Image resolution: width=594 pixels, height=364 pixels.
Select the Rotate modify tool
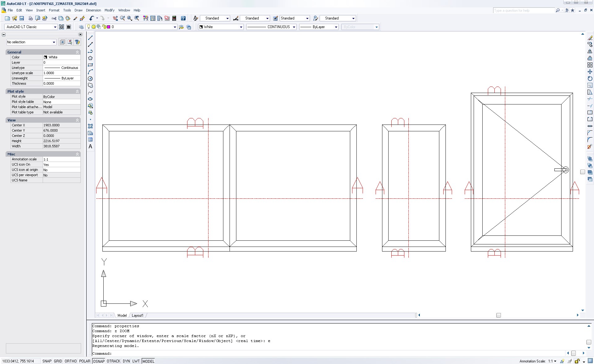[x=590, y=78]
